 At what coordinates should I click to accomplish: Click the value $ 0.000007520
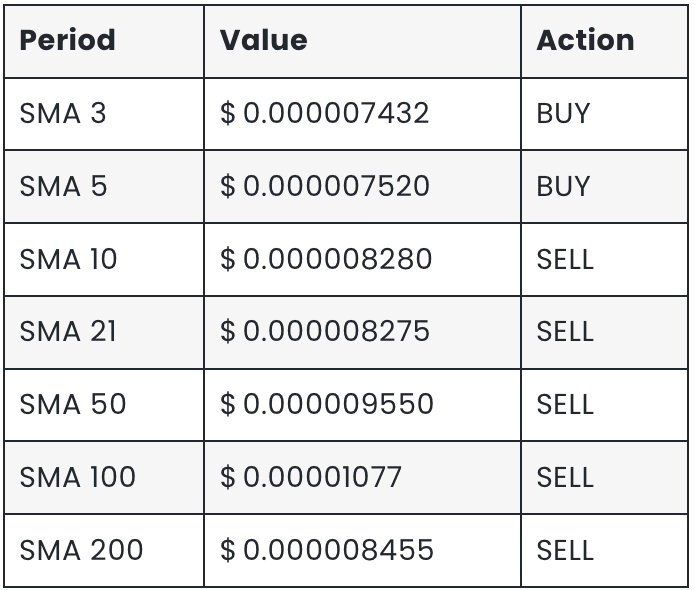tap(324, 186)
